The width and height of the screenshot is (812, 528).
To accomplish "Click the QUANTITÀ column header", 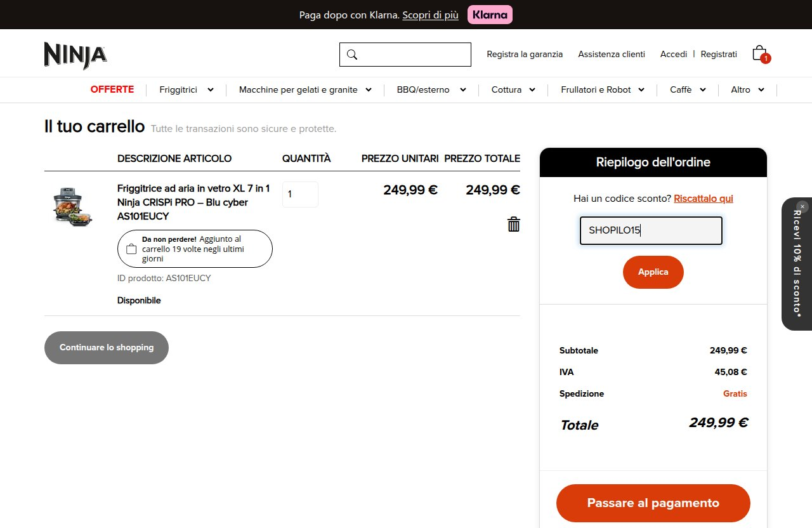I will click(x=306, y=159).
